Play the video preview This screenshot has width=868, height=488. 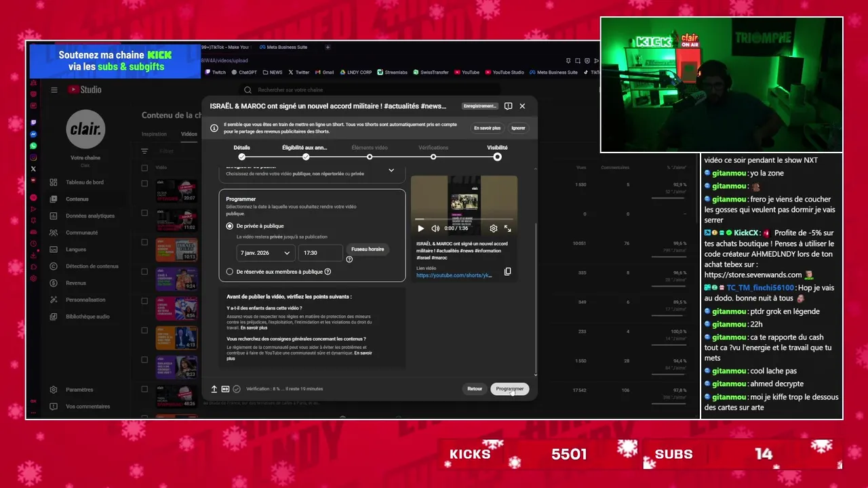coord(420,228)
